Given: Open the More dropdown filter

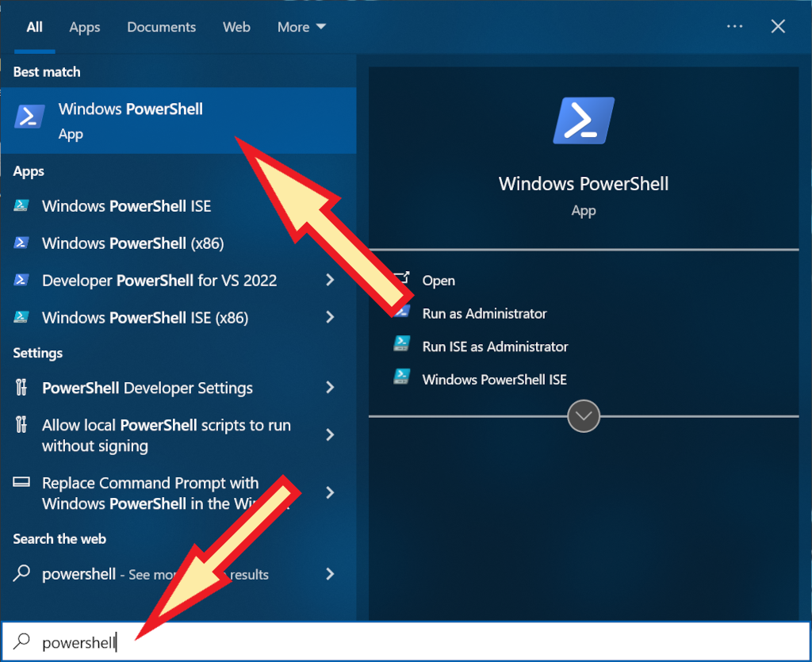Looking at the screenshot, I should 301,27.
